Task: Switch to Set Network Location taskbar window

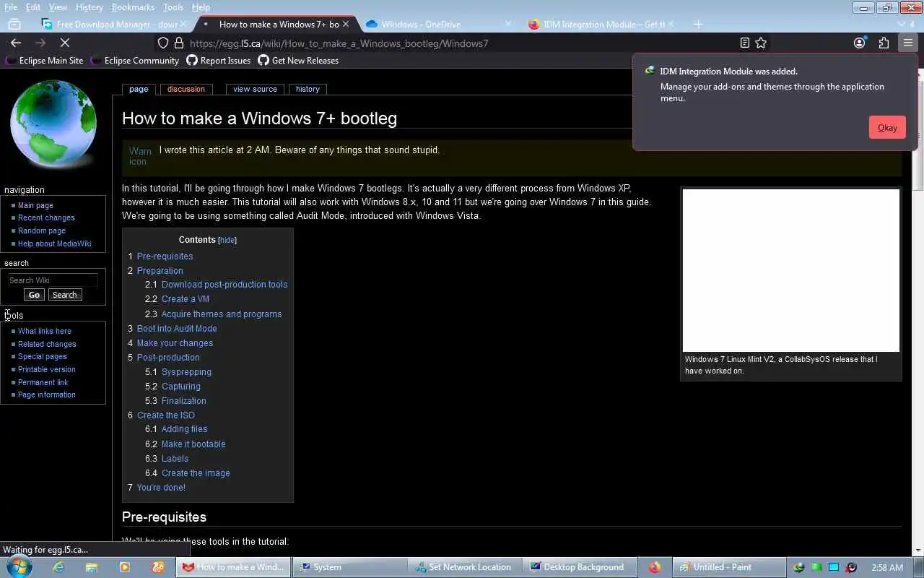Action: pos(464,567)
